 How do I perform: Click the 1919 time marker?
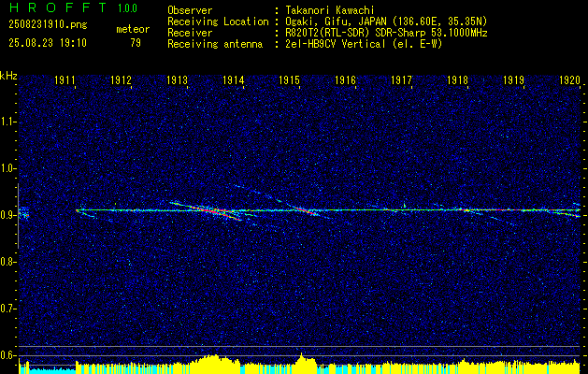pyautogui.click(x=514, y=79)
